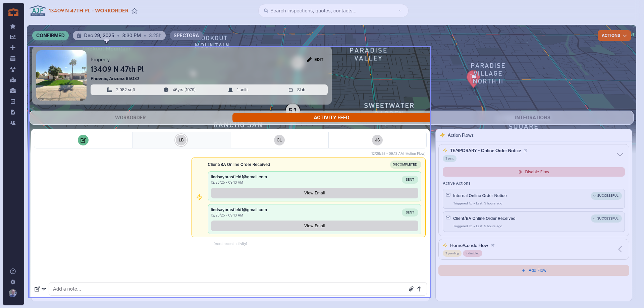Toggle the CL user filter avatar
The height and width of the screenshot is (308, 644).
(279, 140)
